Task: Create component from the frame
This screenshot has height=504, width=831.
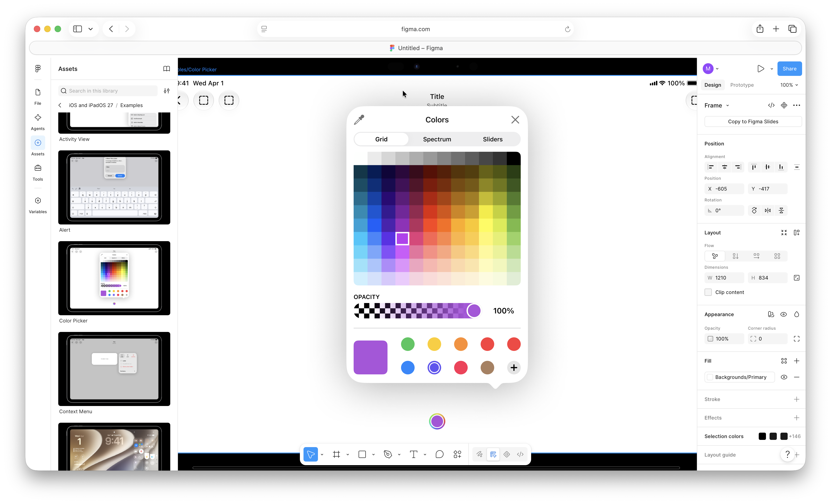Action: 784,105
